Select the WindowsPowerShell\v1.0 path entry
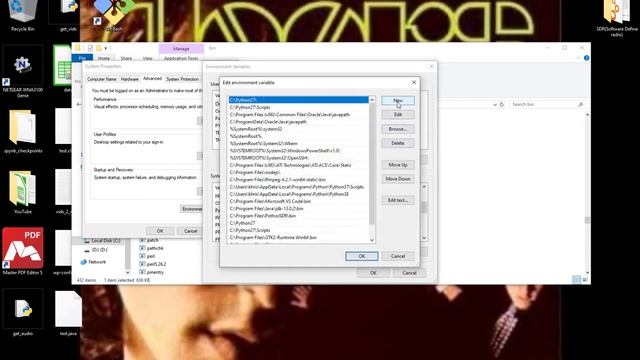The width and height of the screenshot is (640, 360). 298,151
